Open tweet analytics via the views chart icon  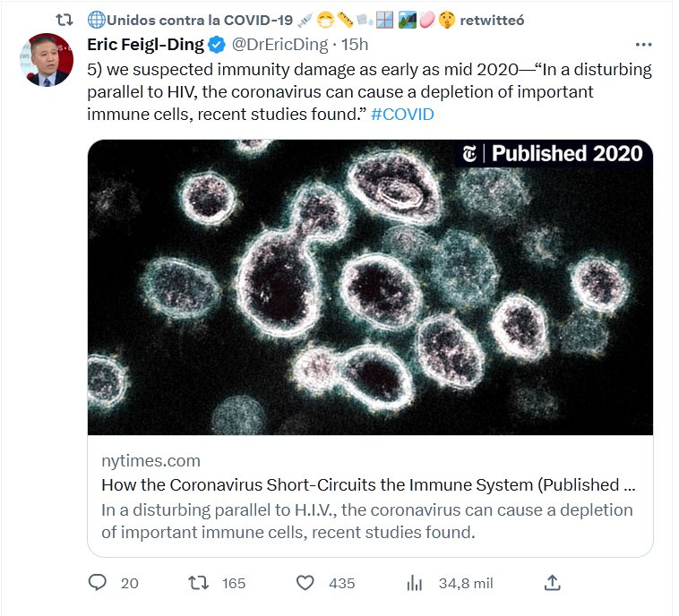pyautogui.click(x=415, y=583)
